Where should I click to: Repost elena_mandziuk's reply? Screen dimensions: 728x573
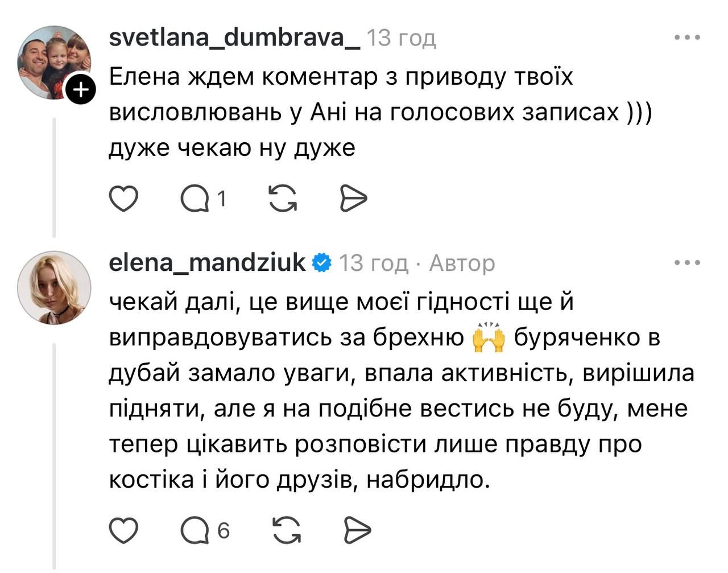287,530
